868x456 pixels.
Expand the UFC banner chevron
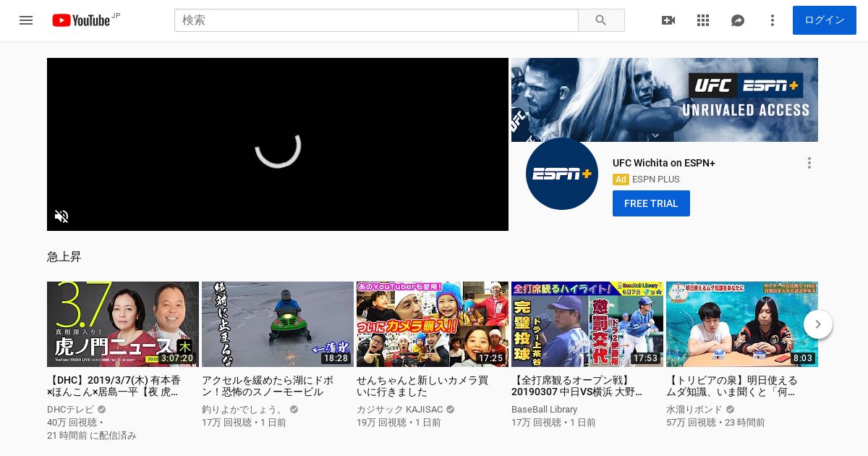pos(655,135)
